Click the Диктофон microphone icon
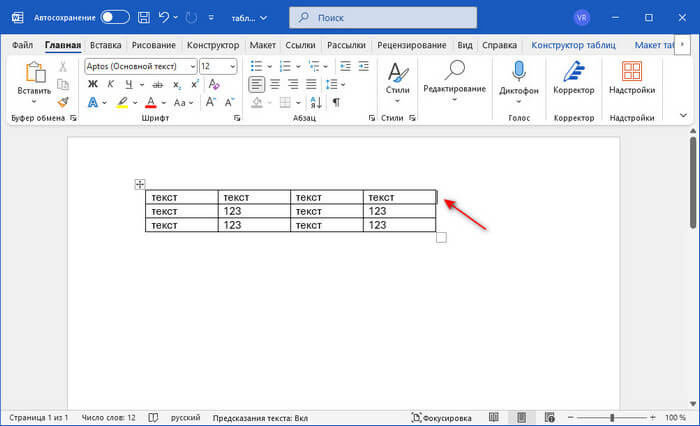The image size is (700, 426). [x=519, y=72]
